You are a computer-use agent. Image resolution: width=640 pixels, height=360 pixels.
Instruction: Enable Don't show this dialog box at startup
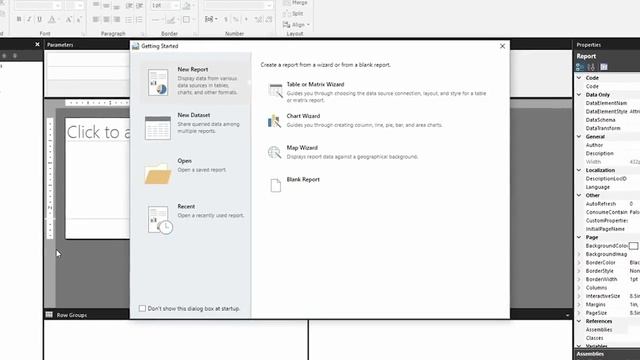pos(142,309)
